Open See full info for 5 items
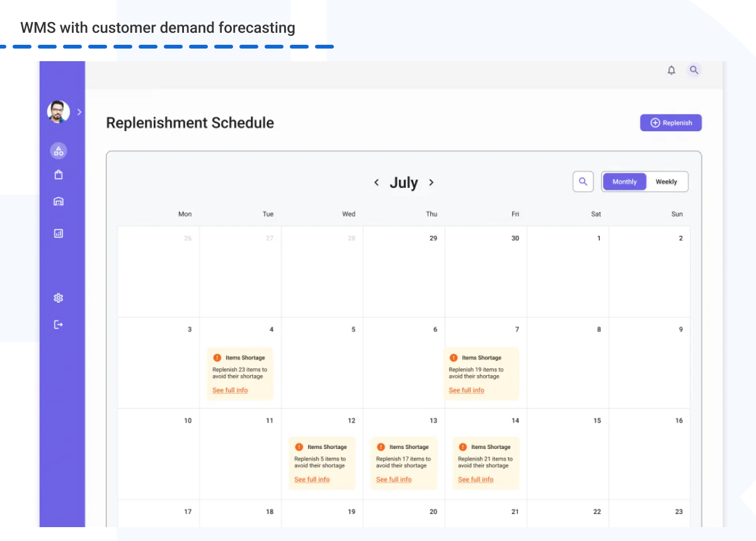756x541 pixels. click(312, 480)
